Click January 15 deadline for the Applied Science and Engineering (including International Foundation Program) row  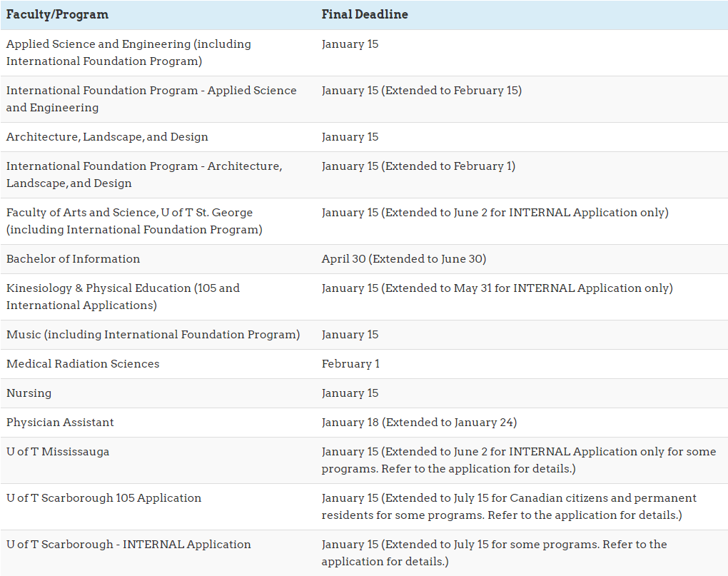point(350,44)
